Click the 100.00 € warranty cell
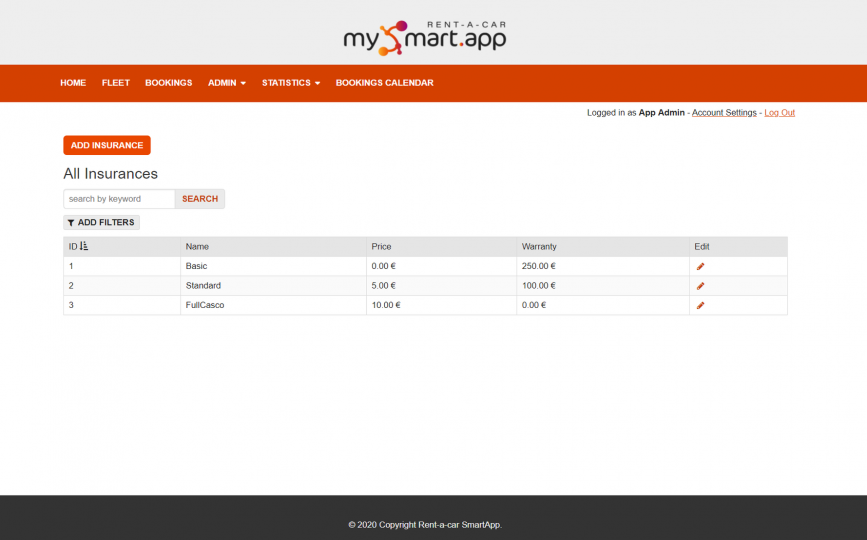This screenshot has height=540, width=867. (603, 286)
